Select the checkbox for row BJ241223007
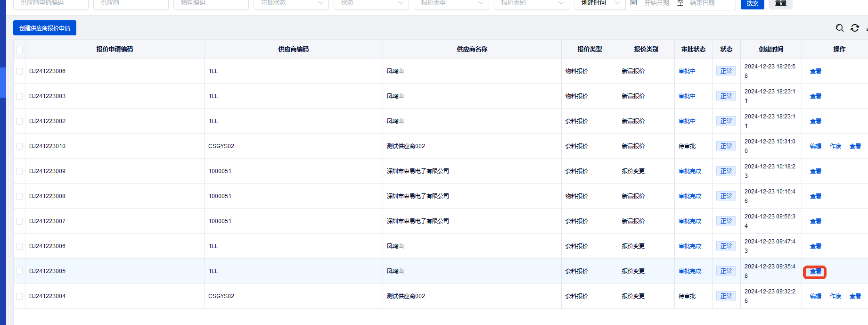Viewport: 868px width, 325px height. click(x=19, y=221)
